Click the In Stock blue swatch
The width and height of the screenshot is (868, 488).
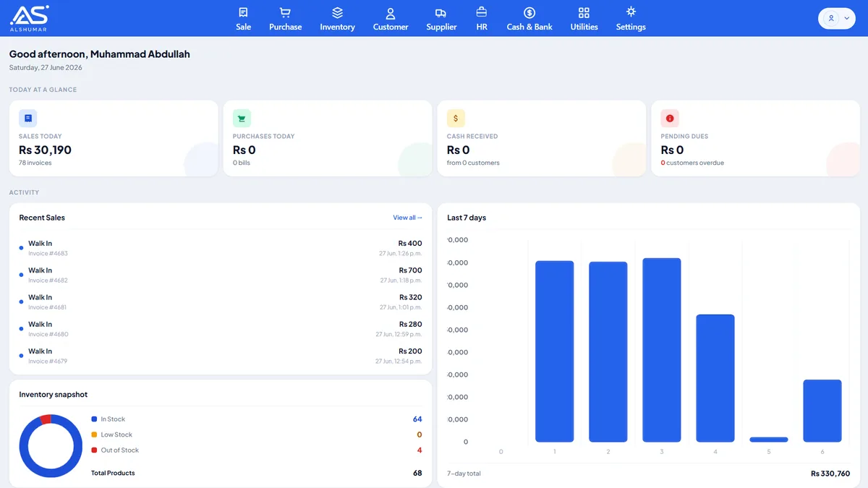[94, 419]
